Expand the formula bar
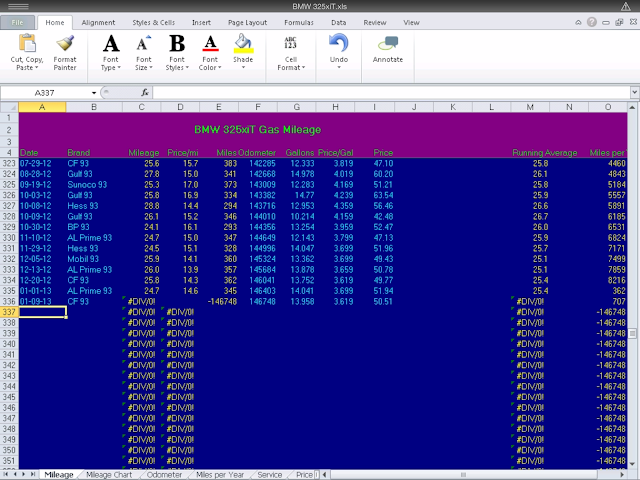This screenshot has width=640, height=480. [x=634, y=92]
